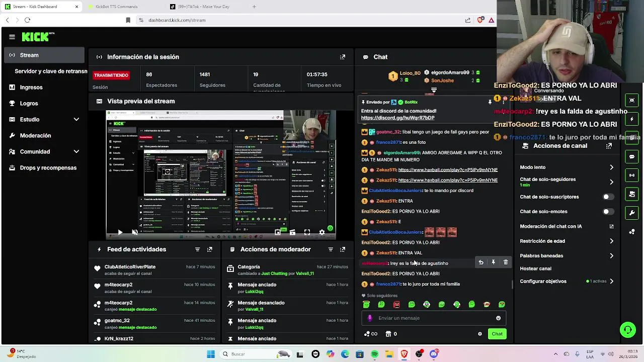Open Moderación in sidebar menu

(x=44, y=135)
